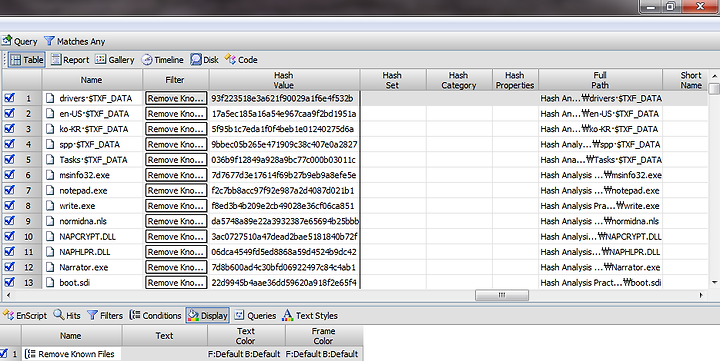Click Name column header in Display pane

(x=71, y=336)
